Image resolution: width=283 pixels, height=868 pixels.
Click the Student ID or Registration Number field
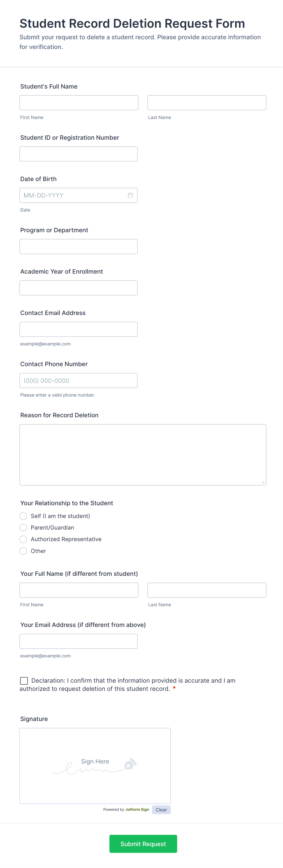pyautogui.click(x=79, y=154)
